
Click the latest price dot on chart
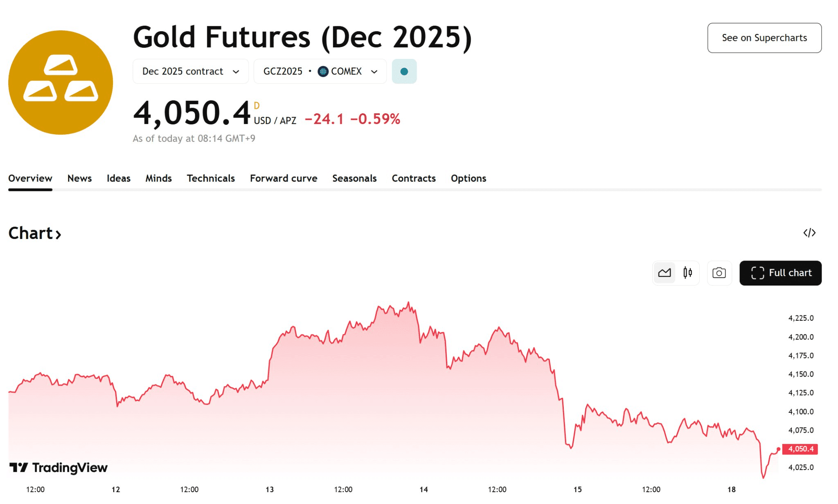tap(778, 449)
